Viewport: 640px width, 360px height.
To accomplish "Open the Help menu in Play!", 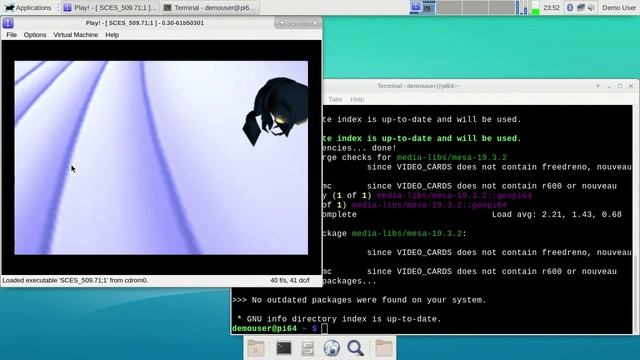I will (112, 35).
